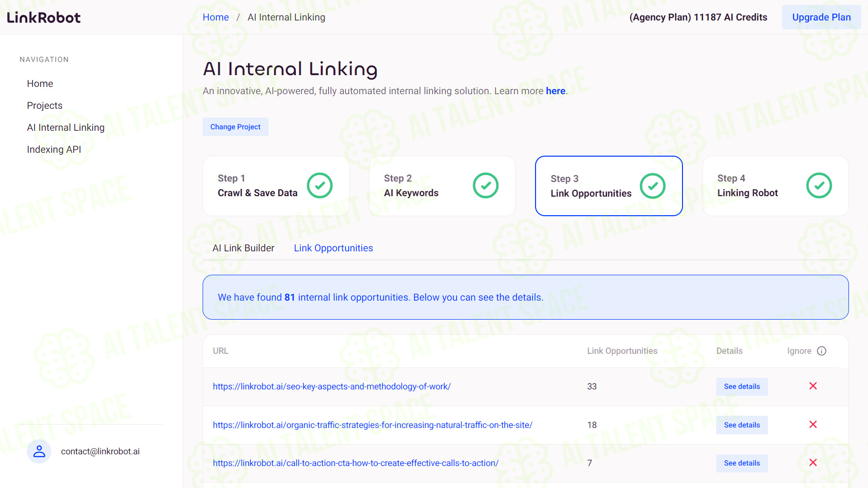Click the Step 2 green checkmark icon
This screenshot has width=868, height=488.
coord(486,185)
